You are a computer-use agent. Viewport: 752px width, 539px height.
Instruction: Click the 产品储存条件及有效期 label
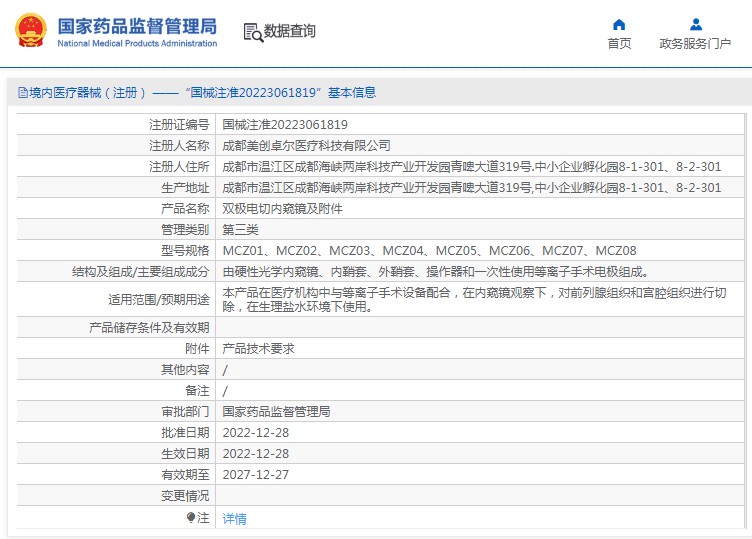(149, 328)
